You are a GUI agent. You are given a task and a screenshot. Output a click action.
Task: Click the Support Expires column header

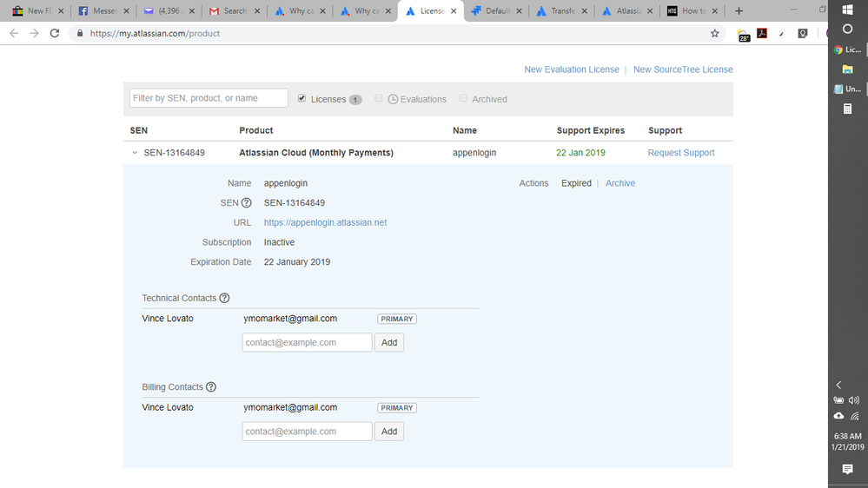click(x=591, y=130)
